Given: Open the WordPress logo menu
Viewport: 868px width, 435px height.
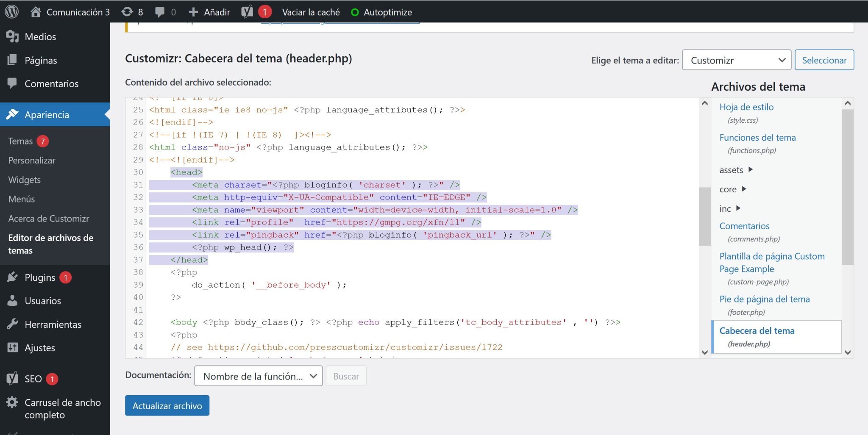Looking at the screenshot, I should pos(12,12).
